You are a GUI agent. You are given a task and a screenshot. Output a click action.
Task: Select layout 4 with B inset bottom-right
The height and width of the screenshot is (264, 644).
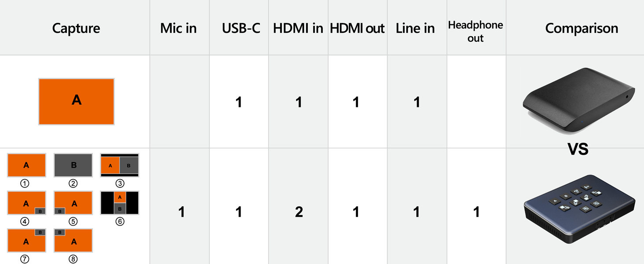(26, 203)
